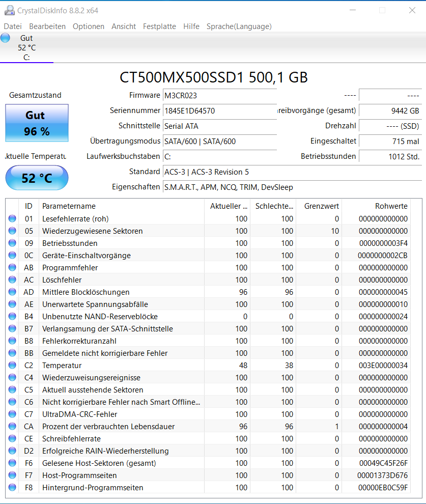Click the Rohwerte column header
Screen dimensions: 426x504
(376, 206)
